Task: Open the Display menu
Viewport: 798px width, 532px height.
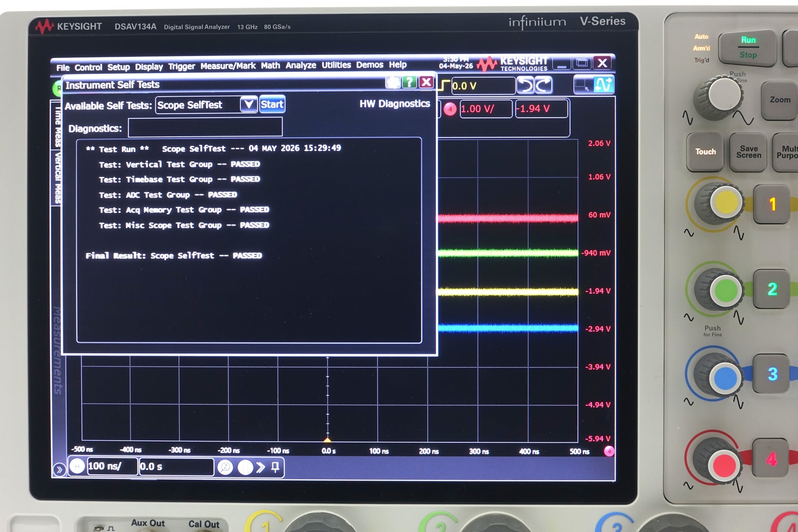Action: tap(149, 67)
